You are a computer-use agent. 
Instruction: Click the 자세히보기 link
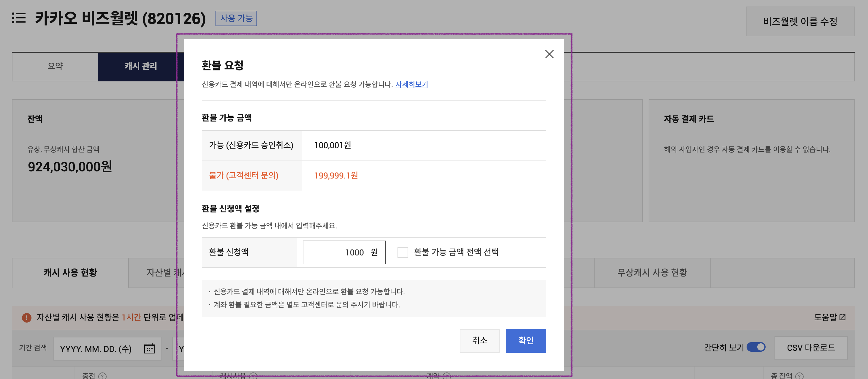(x=411, y=84)
